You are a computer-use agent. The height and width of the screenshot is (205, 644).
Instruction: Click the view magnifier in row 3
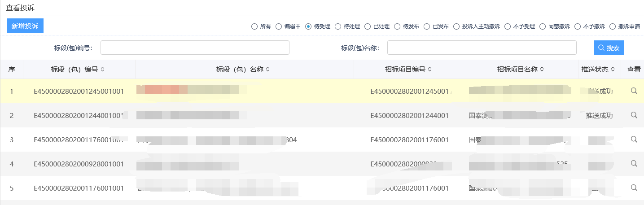click(x=634, y=140)
